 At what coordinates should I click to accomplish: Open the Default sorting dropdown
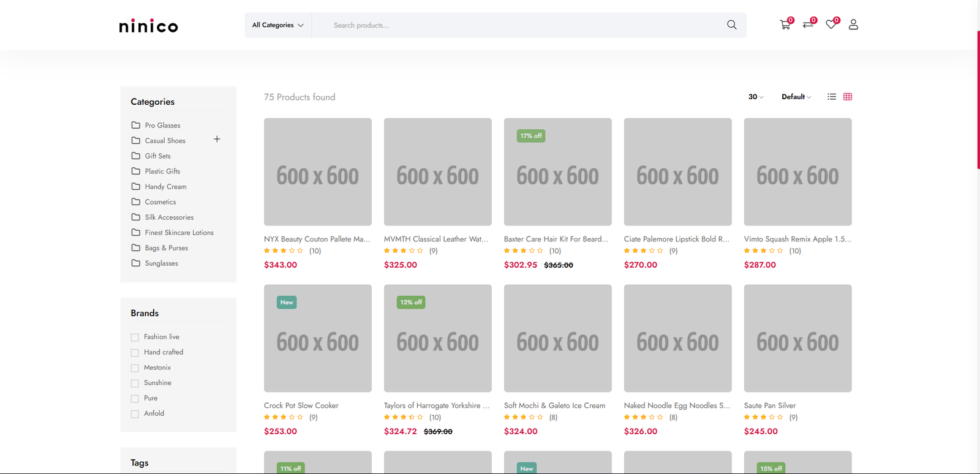[x=796, y=97]
